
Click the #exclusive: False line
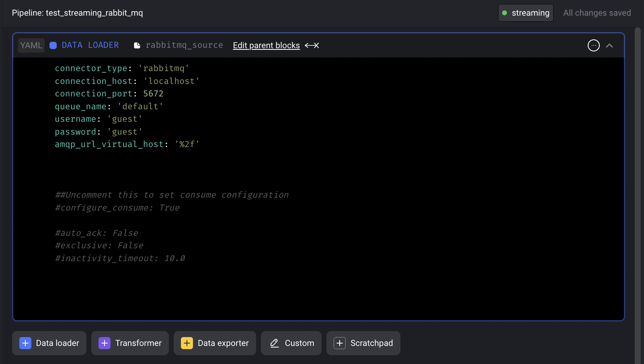[x=99, y=245]
